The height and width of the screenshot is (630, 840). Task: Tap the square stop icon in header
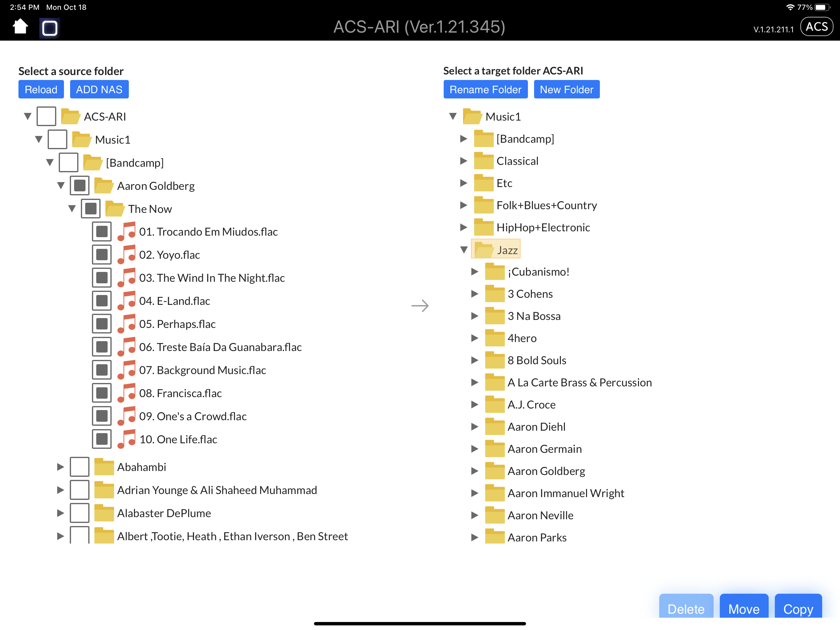pos(50,28)
